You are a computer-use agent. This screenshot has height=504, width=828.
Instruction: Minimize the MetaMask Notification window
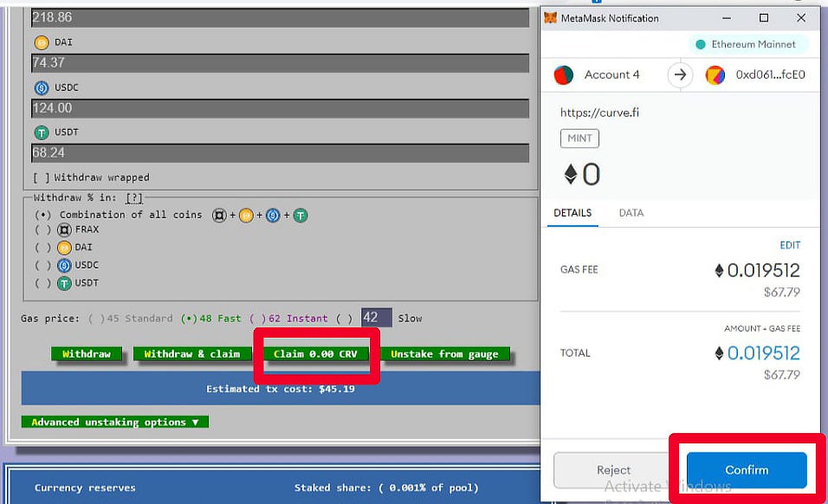pyautogui.click(x=727, y=18)
